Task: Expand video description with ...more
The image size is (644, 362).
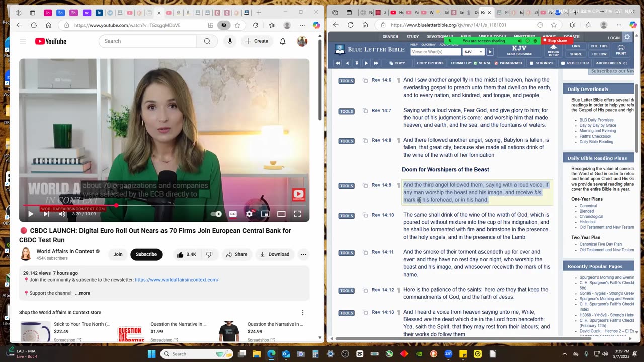Action: (83, 293)
